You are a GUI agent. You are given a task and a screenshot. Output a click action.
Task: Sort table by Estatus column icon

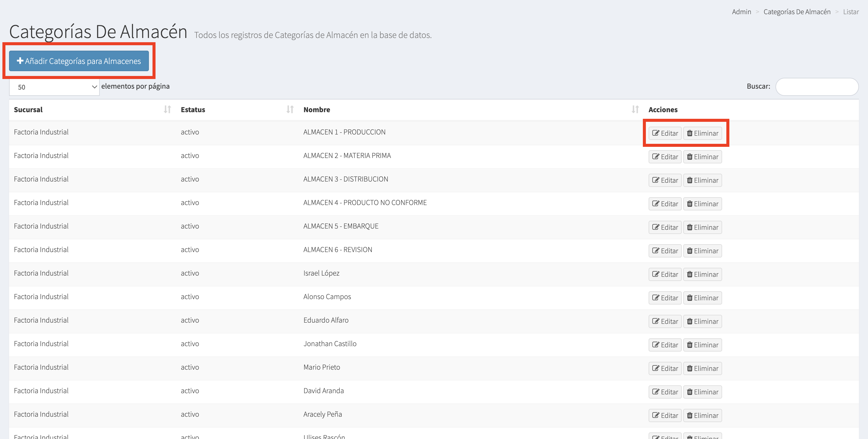(290, 109)
